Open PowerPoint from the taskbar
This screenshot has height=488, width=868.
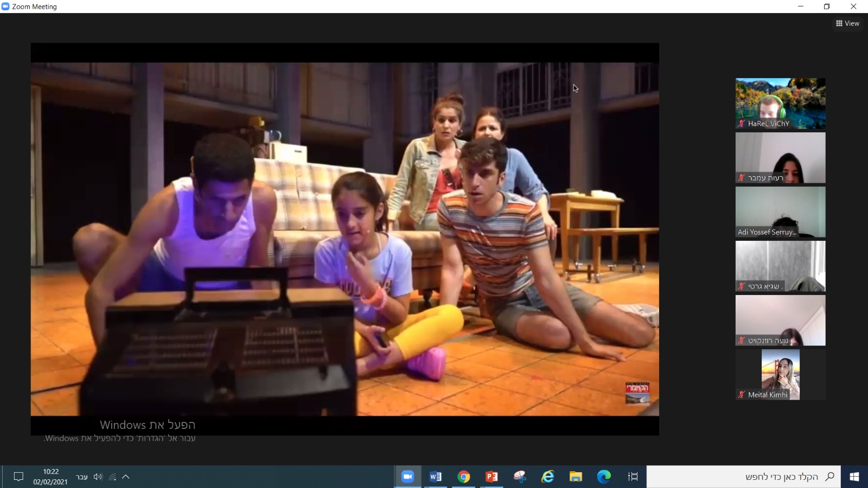click(492, 477)
